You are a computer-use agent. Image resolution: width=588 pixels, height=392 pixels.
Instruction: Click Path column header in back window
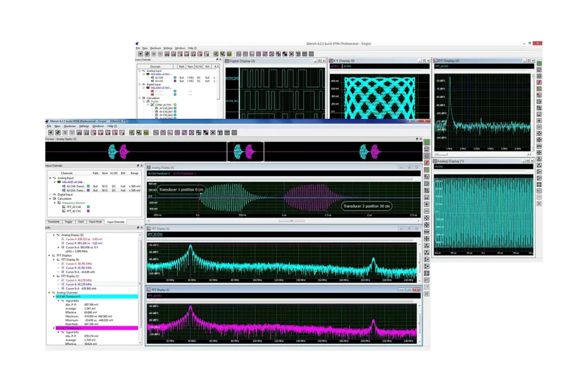click(x=181, y=67)
